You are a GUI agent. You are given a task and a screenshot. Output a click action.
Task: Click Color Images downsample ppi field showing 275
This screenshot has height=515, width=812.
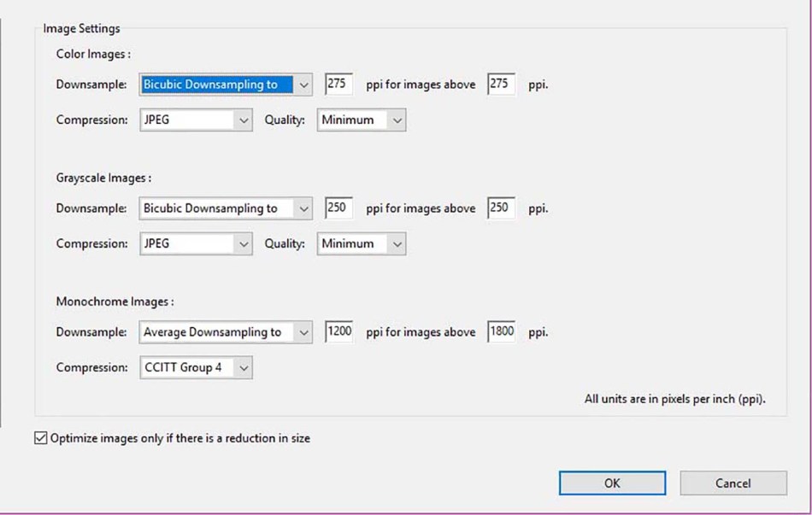pos(338,84)
